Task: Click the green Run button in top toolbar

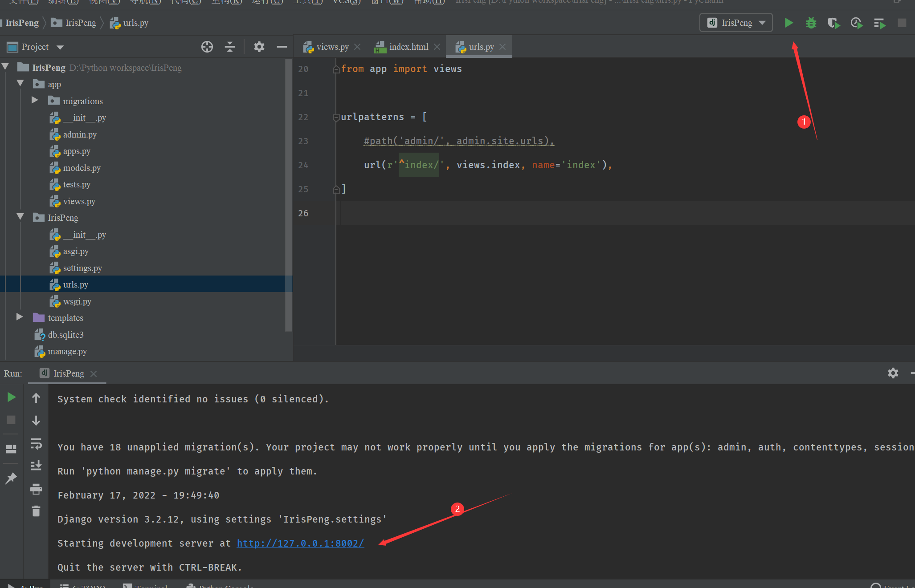Action: click(788, 23)
